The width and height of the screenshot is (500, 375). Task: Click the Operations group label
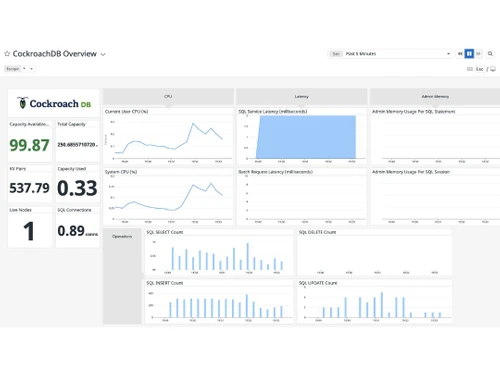click(122, 236)
